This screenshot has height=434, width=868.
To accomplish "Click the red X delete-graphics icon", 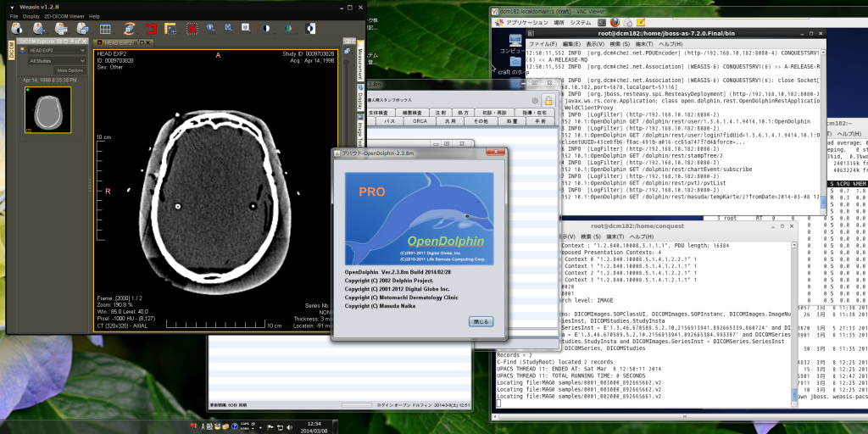I will 192,28.
